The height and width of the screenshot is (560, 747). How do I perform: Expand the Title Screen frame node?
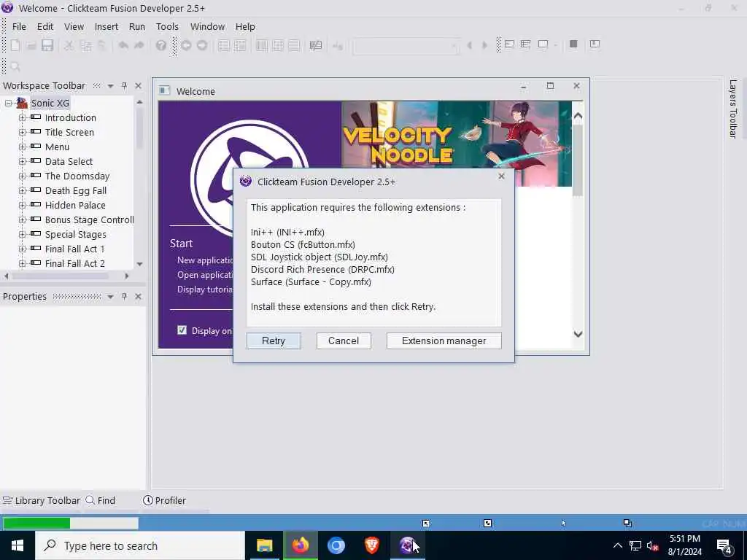tap(22, 133)
